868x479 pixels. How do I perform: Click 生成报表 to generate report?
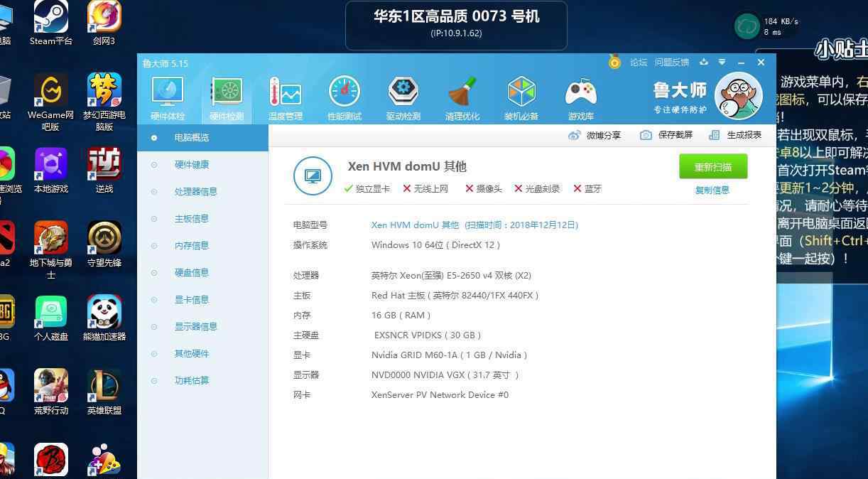tap(736, 135)
